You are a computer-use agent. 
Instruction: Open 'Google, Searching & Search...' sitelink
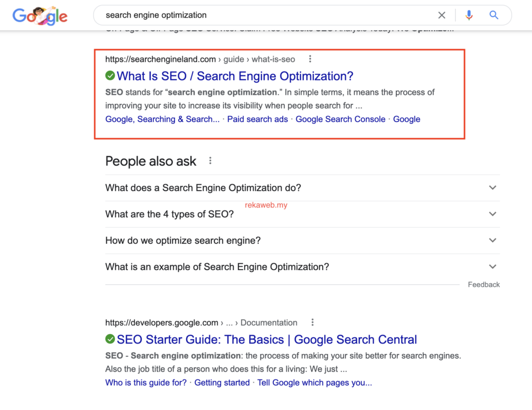pyautogui.click(x=162, y=119)
